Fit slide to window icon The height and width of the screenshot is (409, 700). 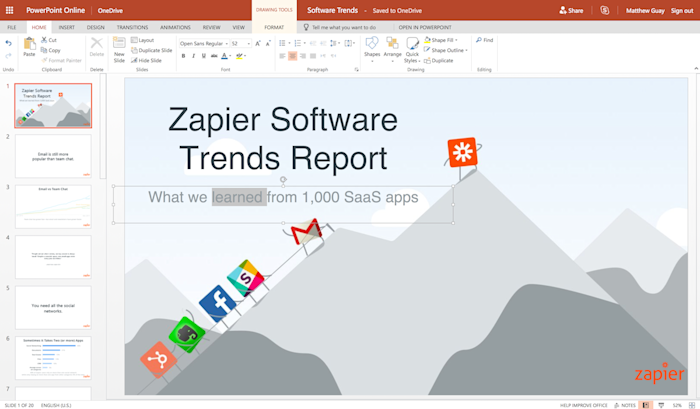click(692, 405)
